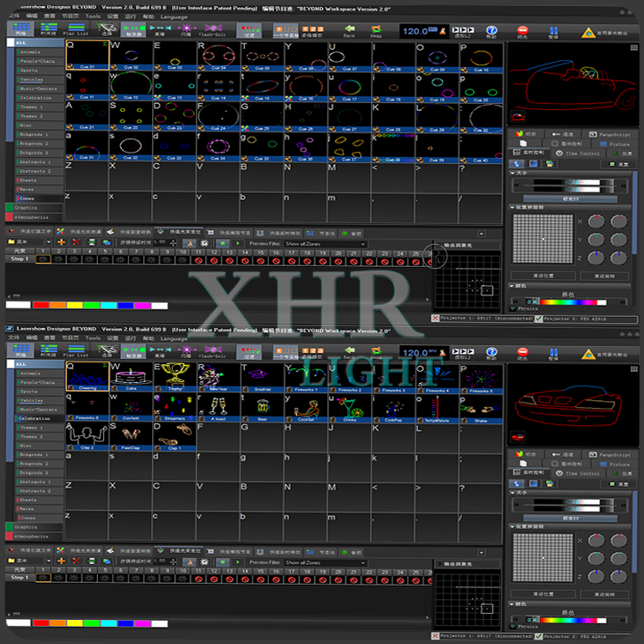Screen dimensions: 644x644
Task: Click the red blackout stop icon in top window
Action: [522, 31]
